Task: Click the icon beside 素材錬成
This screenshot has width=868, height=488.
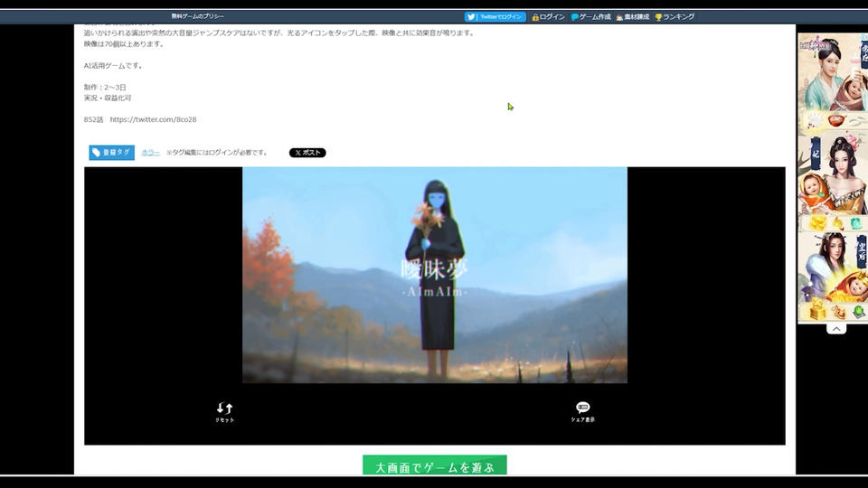Action: tap(619, 17)
